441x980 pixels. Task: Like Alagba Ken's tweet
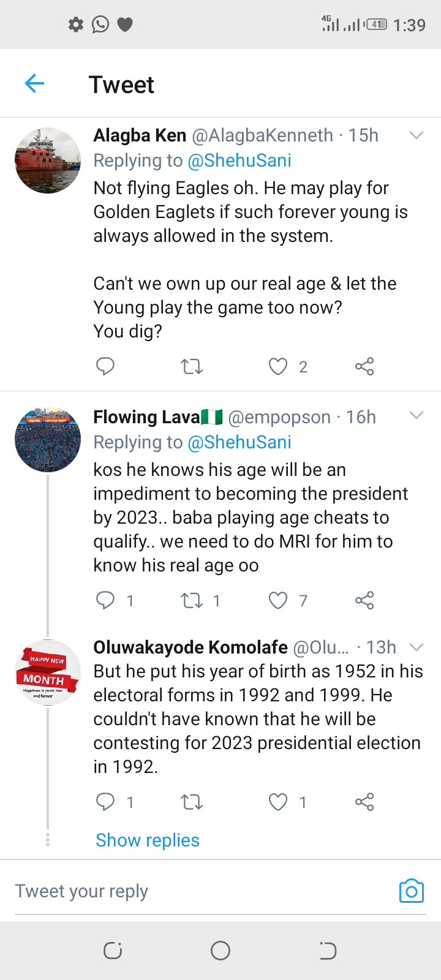coord(278,366)
